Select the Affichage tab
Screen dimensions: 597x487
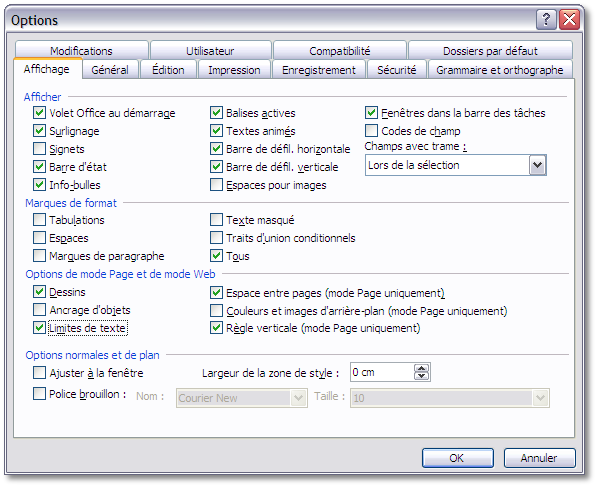point(47,69)
